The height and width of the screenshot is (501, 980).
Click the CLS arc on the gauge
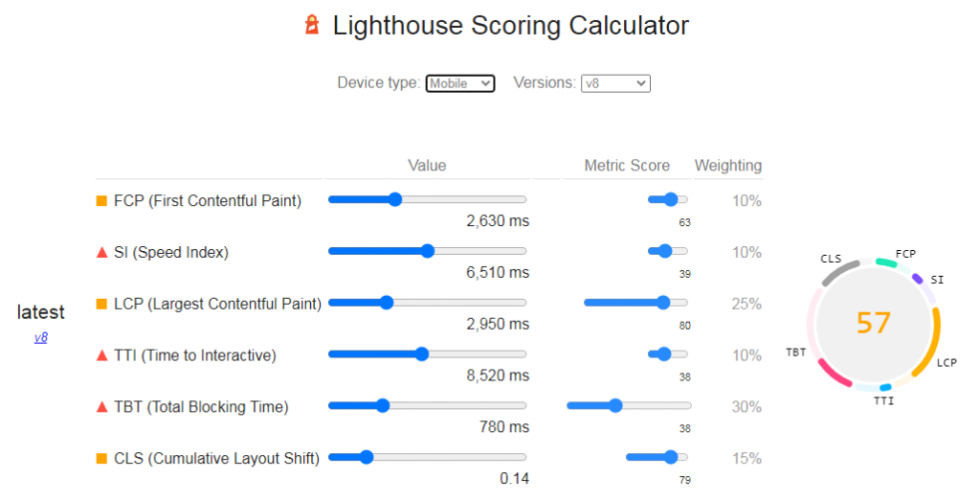pos(839,273)
